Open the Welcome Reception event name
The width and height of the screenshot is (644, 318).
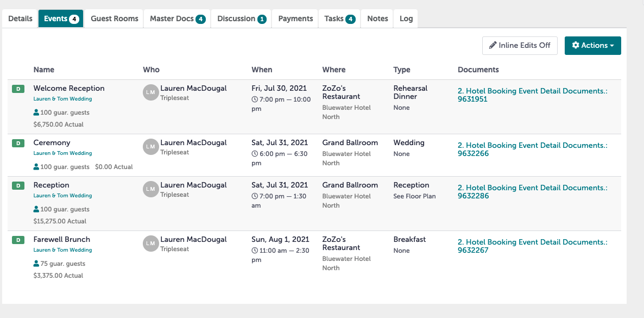click(69, 89)
